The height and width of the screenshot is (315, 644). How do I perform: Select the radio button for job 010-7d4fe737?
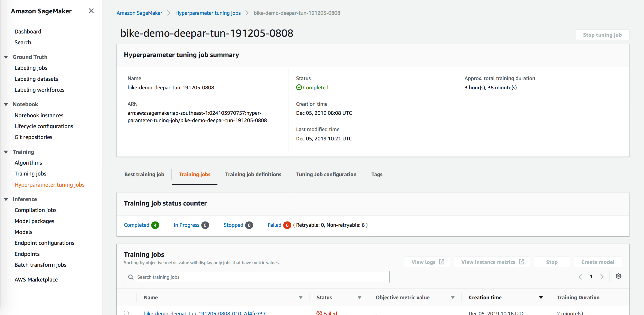click(x=126, y=313)
